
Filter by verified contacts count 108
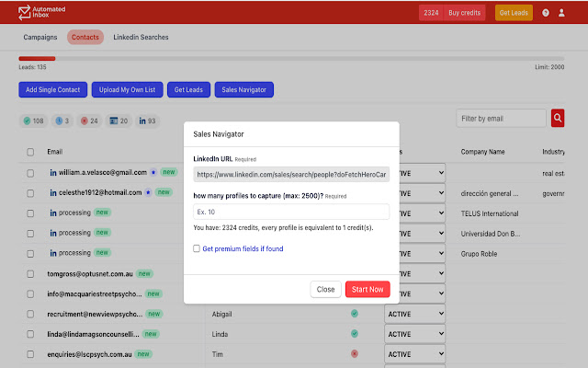pyautogui.click(x=33, y=121)
